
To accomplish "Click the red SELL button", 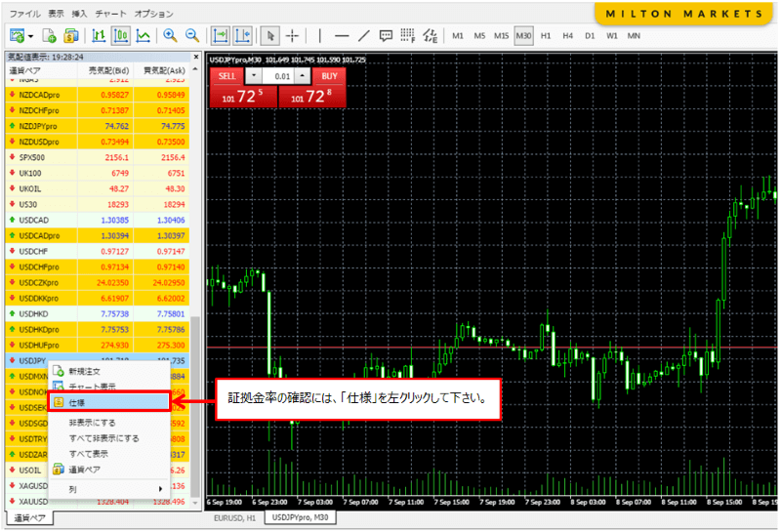I will pyautogui.click(x=226, y=75).
